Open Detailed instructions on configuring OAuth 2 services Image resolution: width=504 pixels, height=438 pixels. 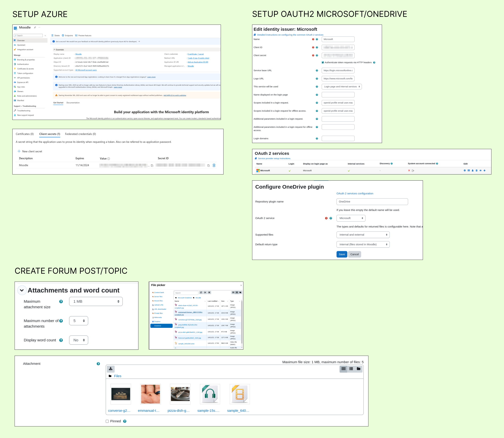(x=290, y=35)
